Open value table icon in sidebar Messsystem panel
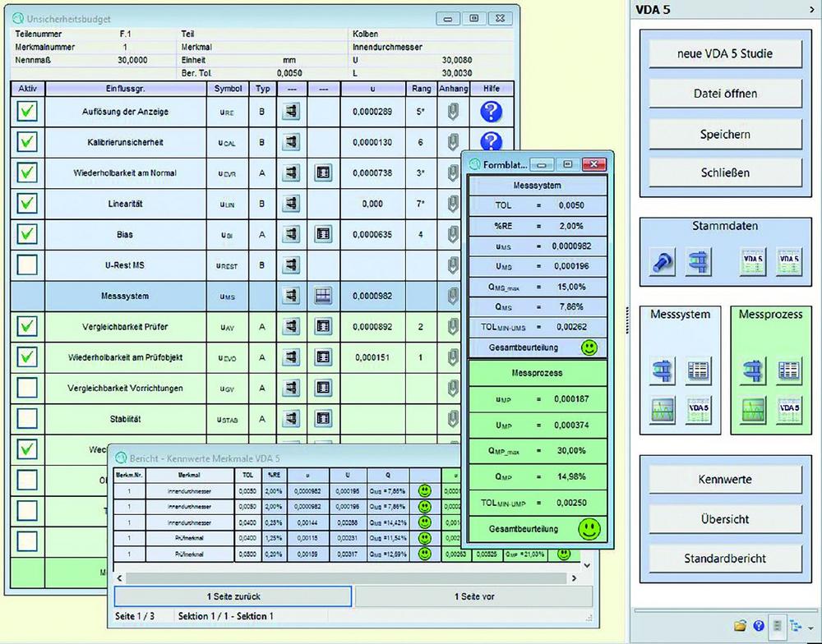 (x=698, y=370)
